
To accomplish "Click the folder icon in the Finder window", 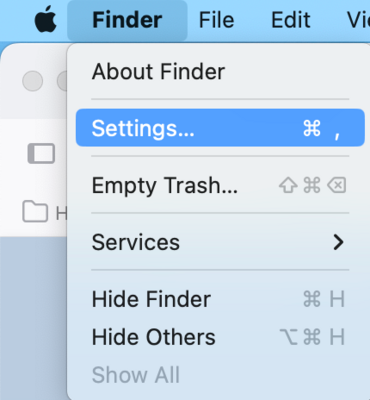I will 35,211.
